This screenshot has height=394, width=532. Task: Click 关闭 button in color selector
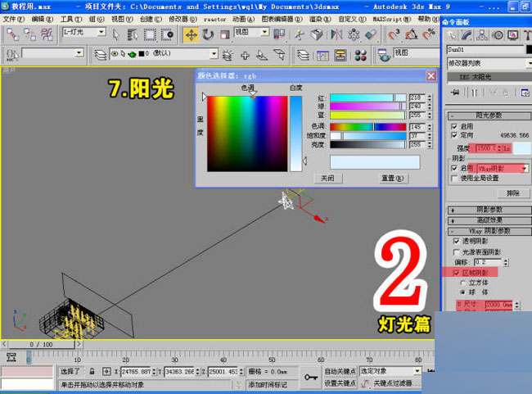point(327,177)
